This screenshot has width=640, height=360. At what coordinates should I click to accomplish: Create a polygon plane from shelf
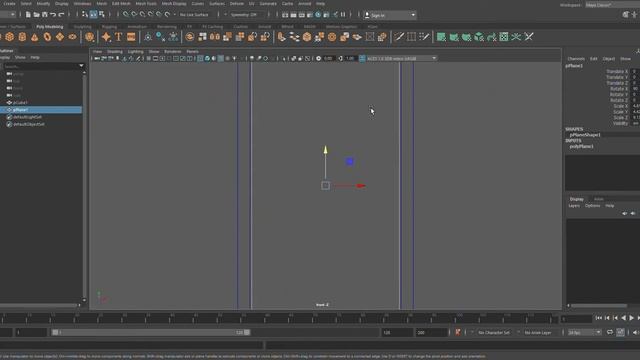pyautogui.click(x=60, y=37)
